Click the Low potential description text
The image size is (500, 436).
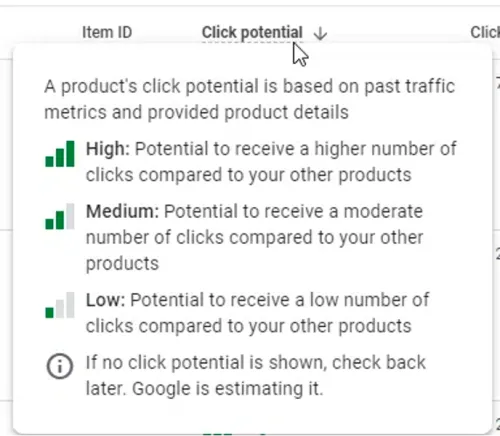tap(257, 313)
